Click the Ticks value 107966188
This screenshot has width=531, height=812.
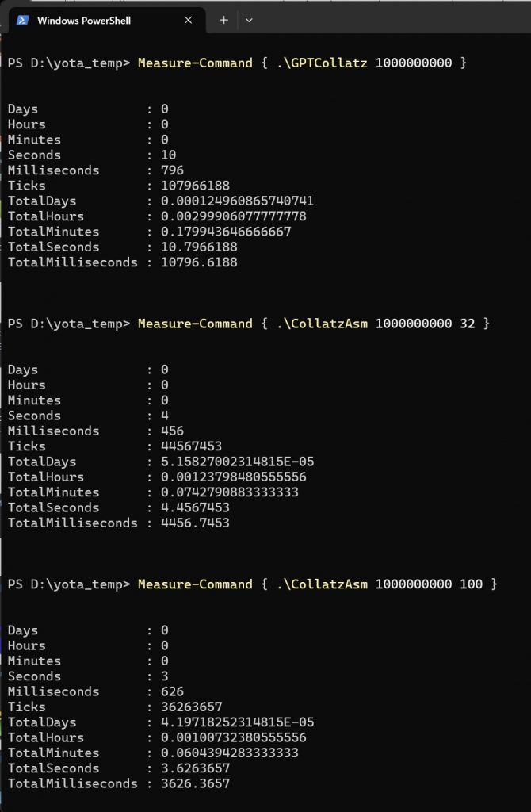tap(195, 186)
